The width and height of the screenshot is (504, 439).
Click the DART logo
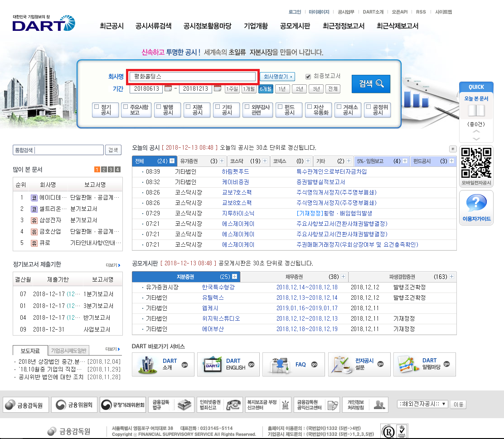click(44, 23)
